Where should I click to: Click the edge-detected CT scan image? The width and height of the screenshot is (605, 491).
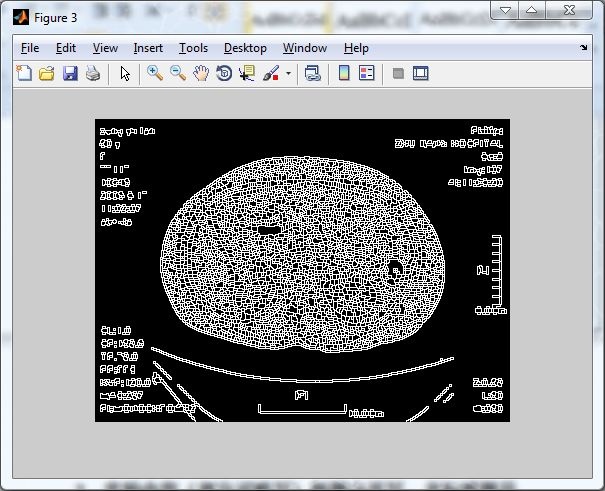coord(302,270)
